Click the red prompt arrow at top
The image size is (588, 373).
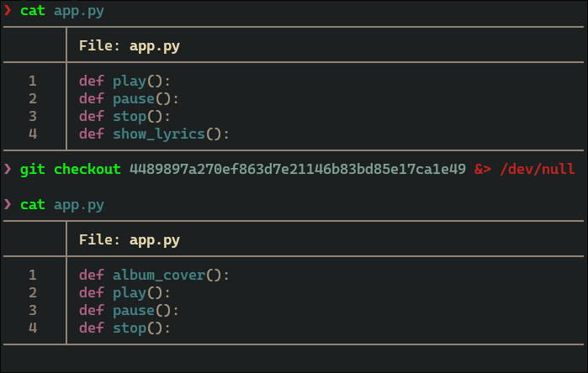point(8,10)
